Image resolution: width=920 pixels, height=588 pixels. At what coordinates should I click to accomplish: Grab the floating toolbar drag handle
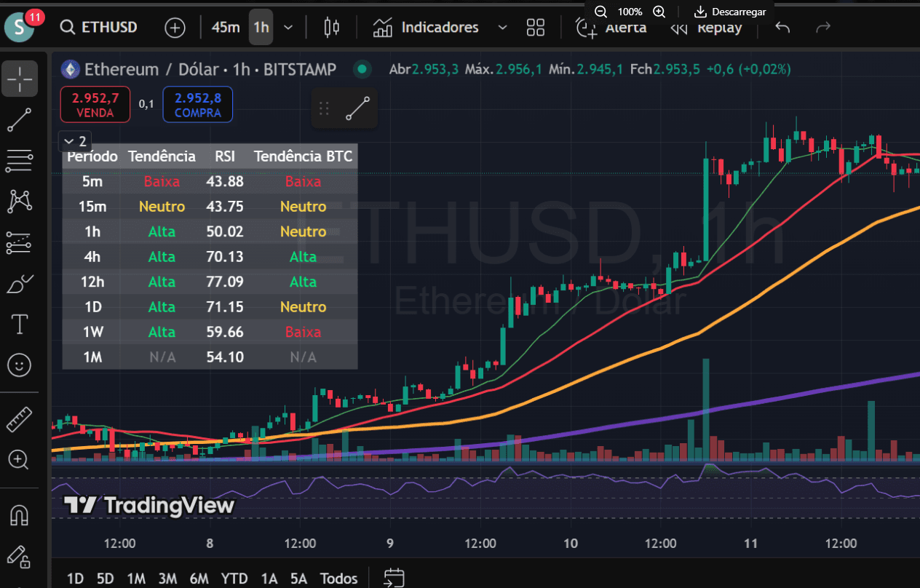[x=325, y=108]
